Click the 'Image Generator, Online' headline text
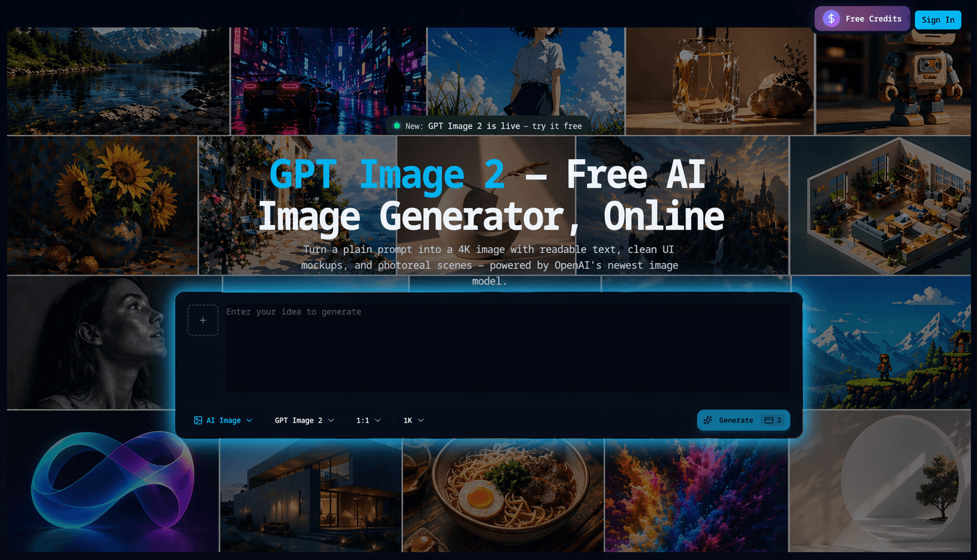 pos(491,216)
